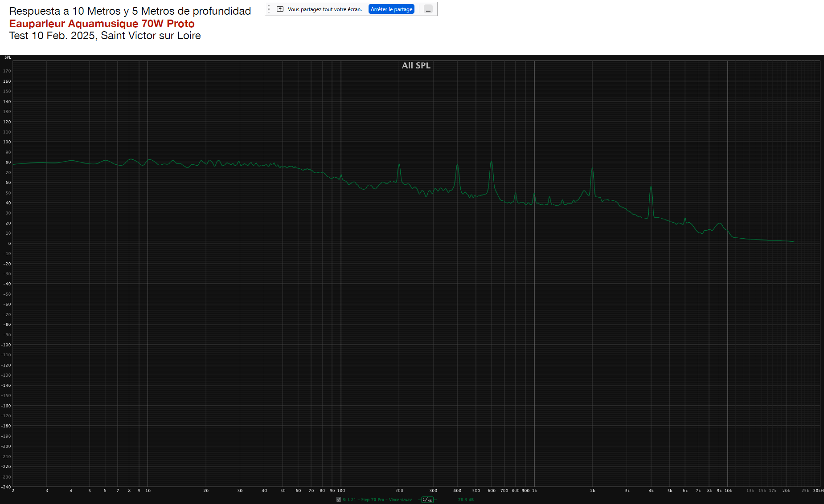Click the screen share icon in the sharing bar
824x504 pixels.
(x=280, y=9)
